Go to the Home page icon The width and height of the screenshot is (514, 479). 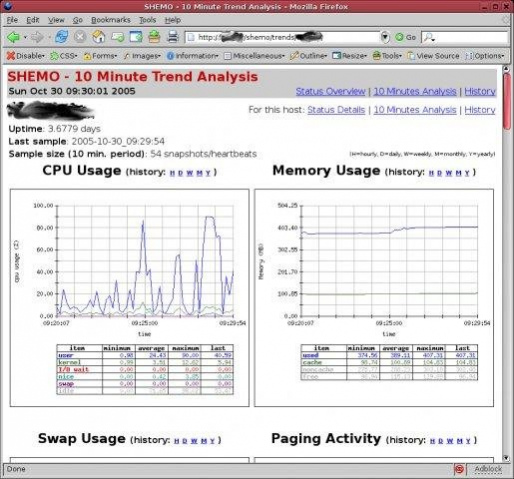99,37
